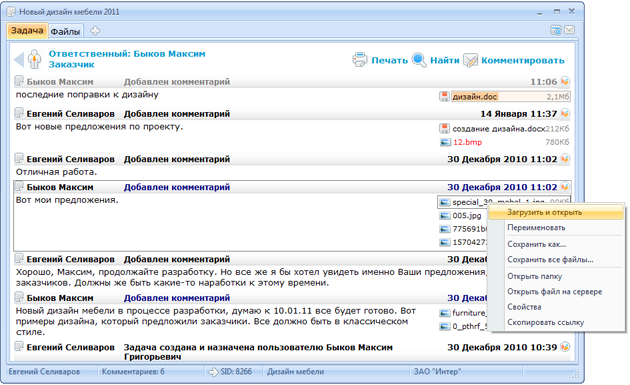The image size is (630, 385).
Task: Add a new tab with the plus icon
Action: pos(95,31)
